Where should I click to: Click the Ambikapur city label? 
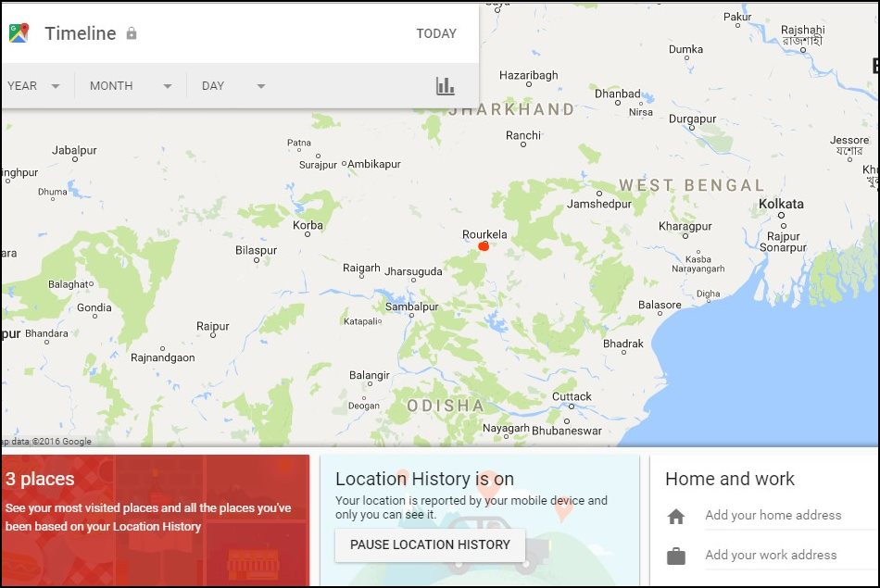point(374,164)
